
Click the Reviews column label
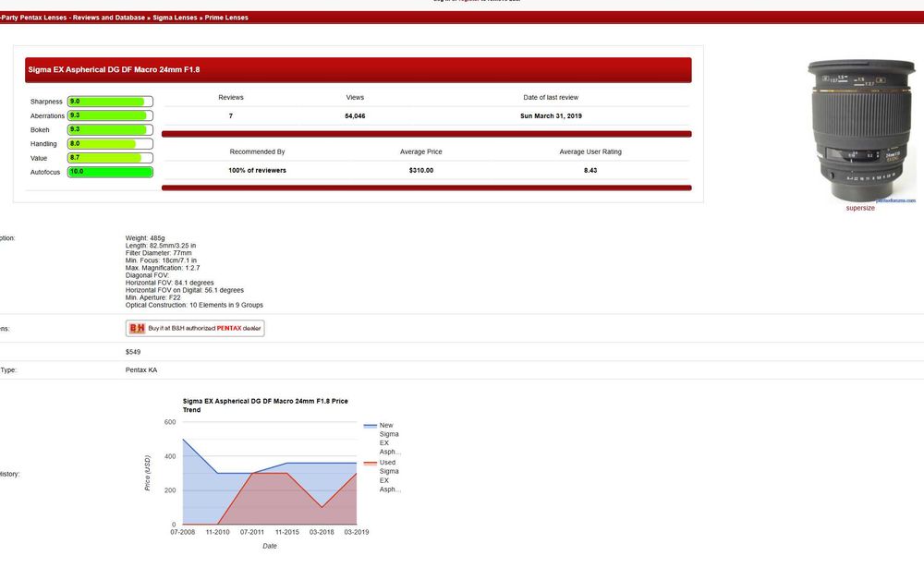click(231, 98)
